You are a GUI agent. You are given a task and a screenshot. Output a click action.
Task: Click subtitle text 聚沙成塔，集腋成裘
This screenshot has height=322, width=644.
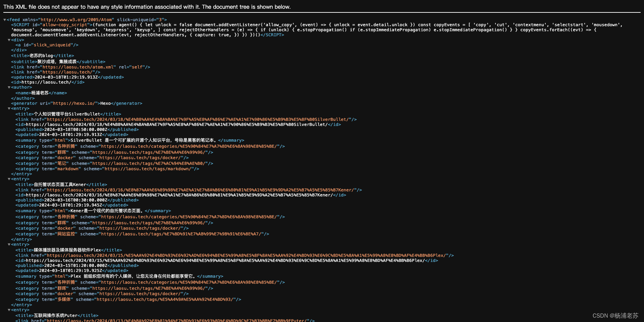(57, 62)
